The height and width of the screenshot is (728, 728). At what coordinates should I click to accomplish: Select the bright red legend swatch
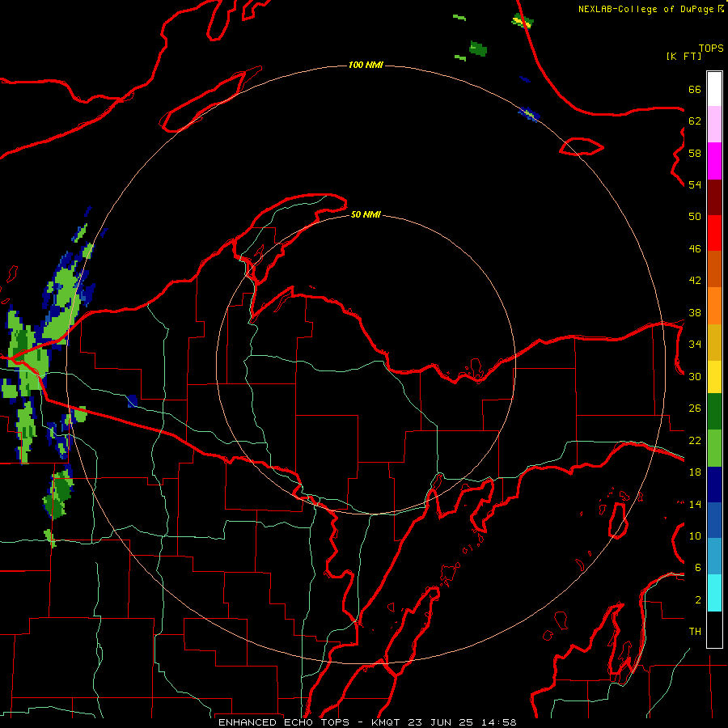coord(714,233)
